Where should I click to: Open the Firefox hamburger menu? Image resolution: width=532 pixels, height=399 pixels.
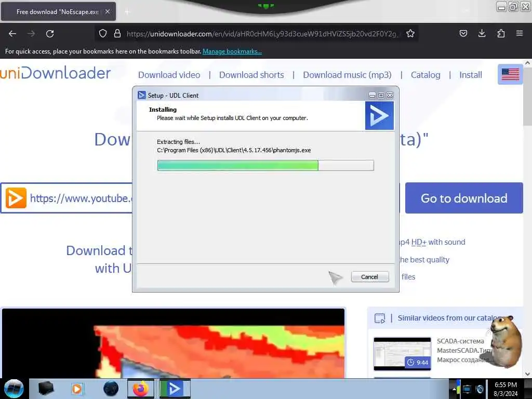tap(519, 33)
